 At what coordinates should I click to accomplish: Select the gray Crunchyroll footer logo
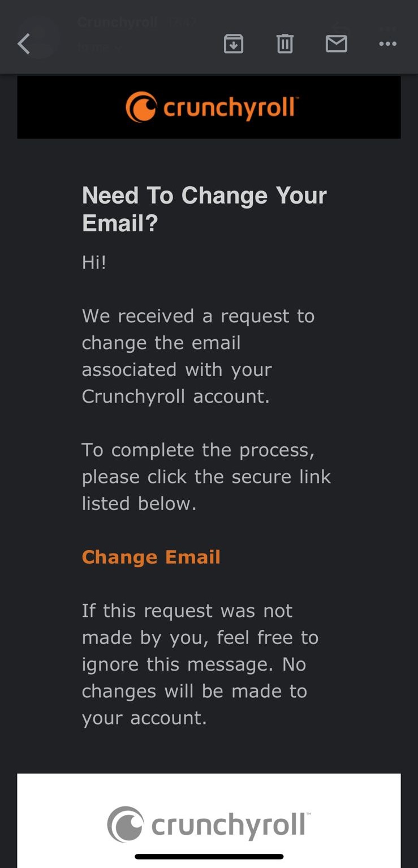click(209, 825)
